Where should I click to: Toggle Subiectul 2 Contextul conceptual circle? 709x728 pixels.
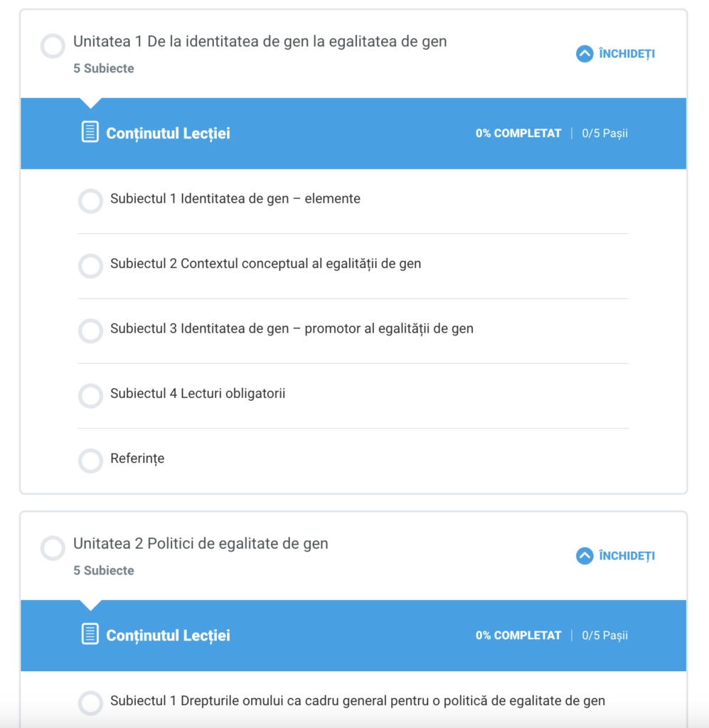[90, 266]
